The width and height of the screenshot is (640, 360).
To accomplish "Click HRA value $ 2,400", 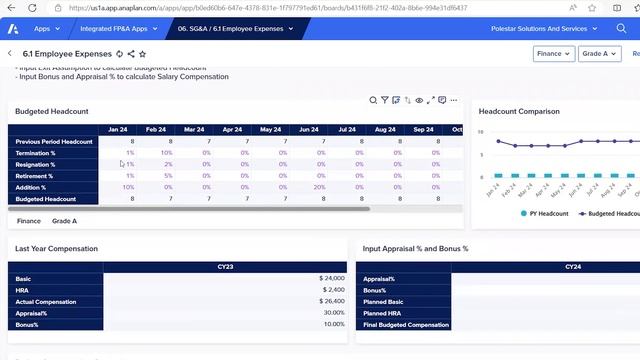I will pos(333,289).
